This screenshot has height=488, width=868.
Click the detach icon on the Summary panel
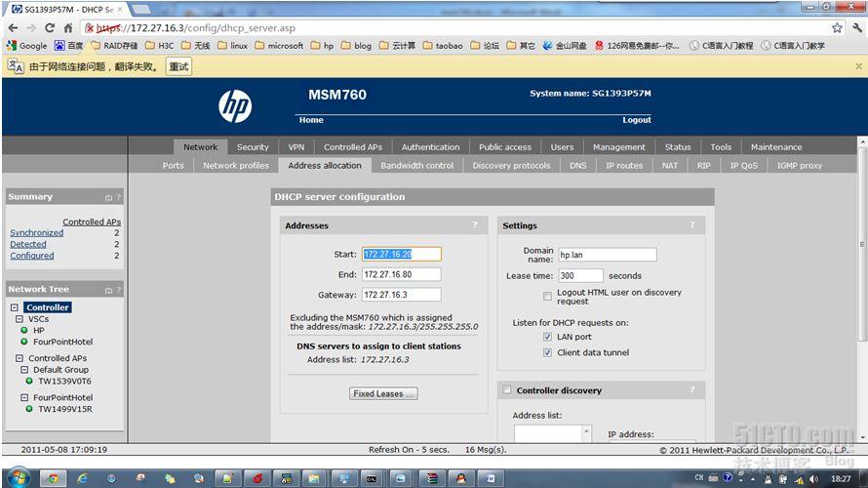108,197
